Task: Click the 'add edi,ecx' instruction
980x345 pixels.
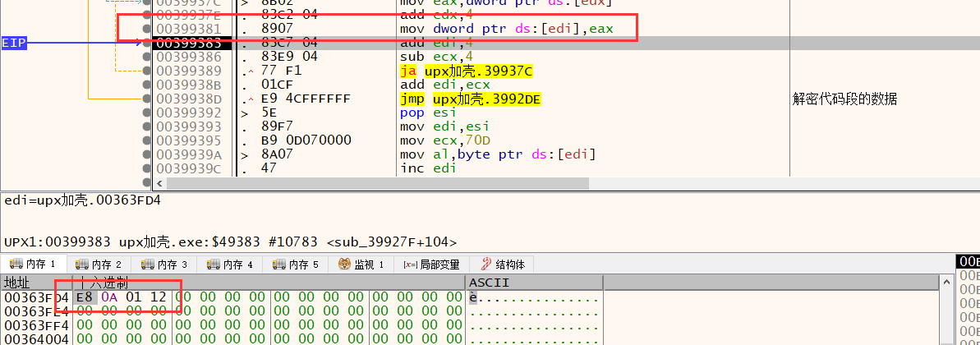Action: click(x=445, y=85)
